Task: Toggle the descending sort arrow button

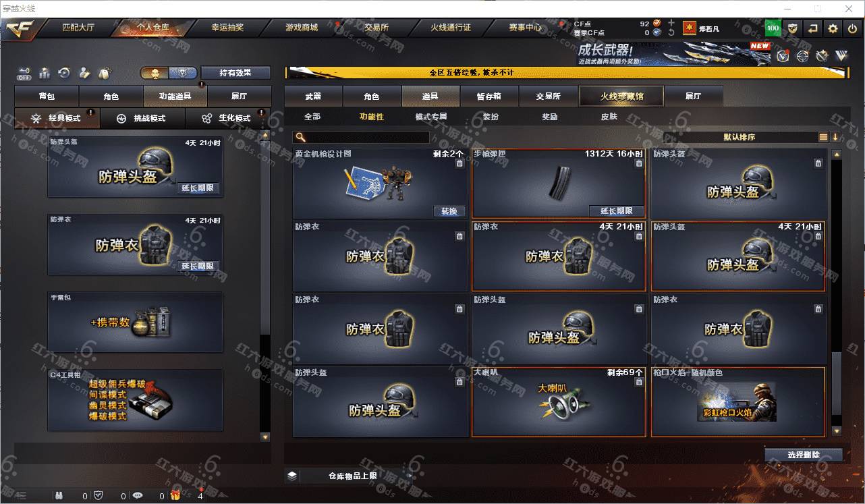Action: coord(835,137)
